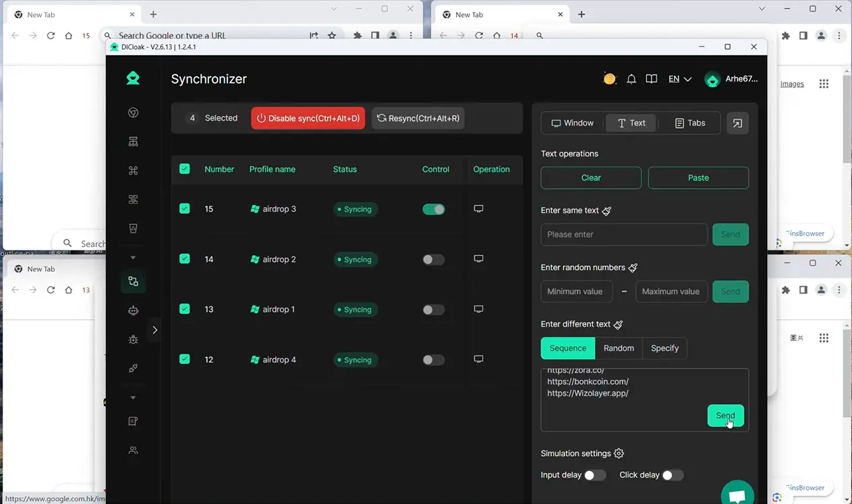Viewport: 852px width, 504px height.
Task: Open the notifications bell
Action: tap(631, 79)
